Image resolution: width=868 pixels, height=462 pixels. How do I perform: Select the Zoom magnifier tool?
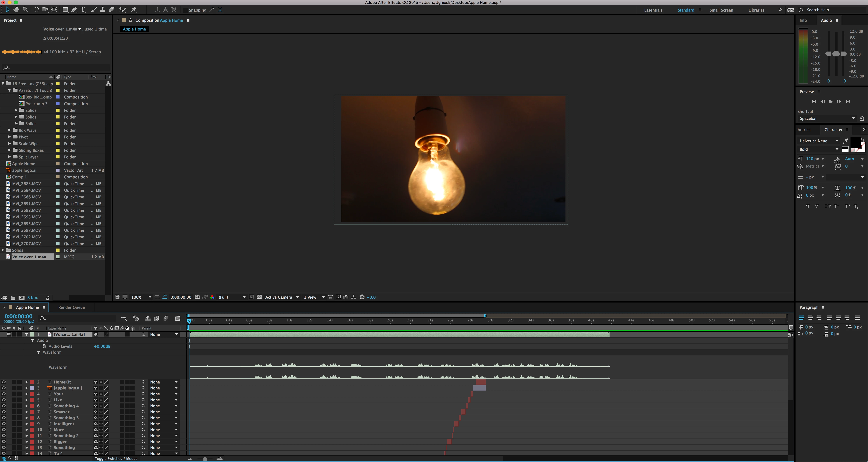click(x=25, y=10)
